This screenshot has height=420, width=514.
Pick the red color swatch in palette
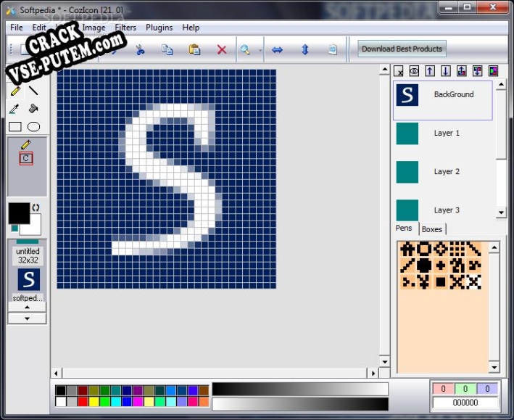pos(83,401)
